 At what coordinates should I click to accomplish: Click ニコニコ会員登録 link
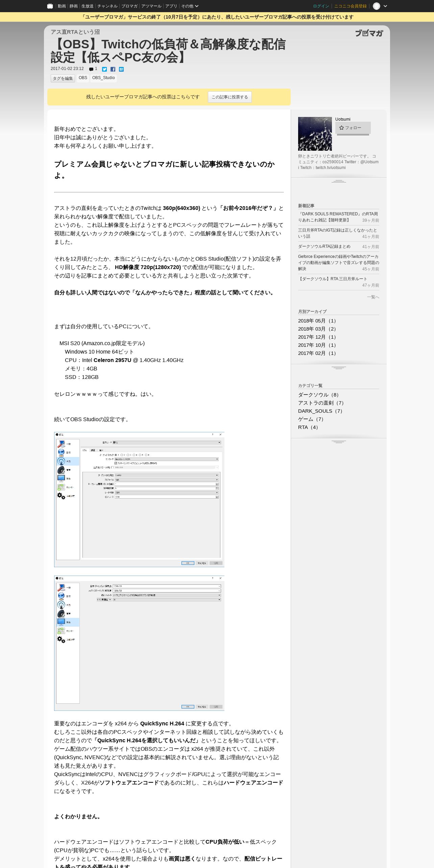(x=351, y=6)
